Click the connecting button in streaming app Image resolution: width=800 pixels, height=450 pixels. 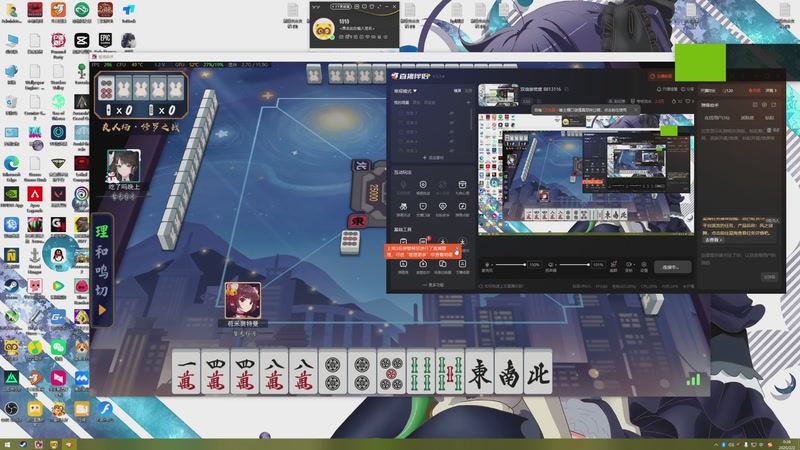tap(672, 267)
